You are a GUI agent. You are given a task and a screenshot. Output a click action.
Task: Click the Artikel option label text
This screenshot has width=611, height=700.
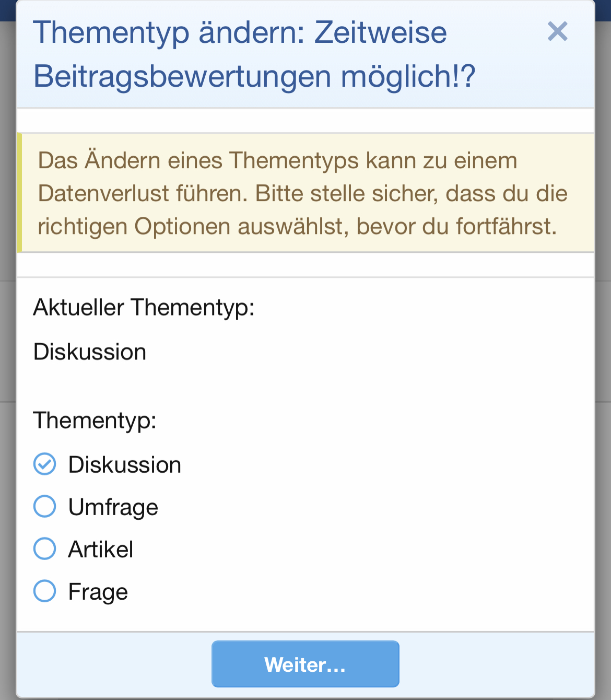pyautogui.click(x=101, y=549)
